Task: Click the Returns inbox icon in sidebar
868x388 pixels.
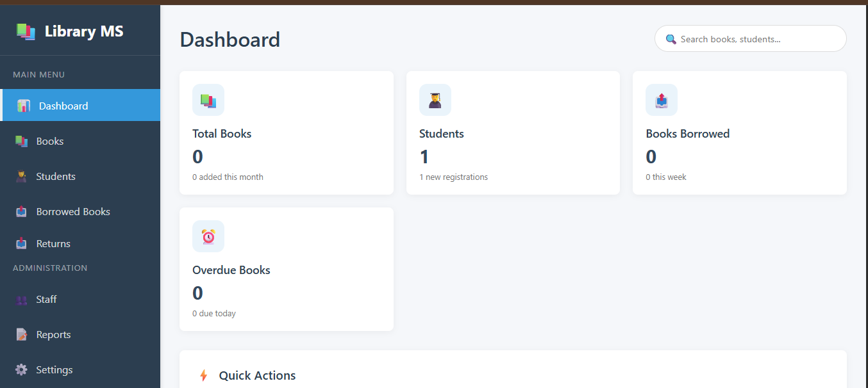Action: [x=22, y=244]
